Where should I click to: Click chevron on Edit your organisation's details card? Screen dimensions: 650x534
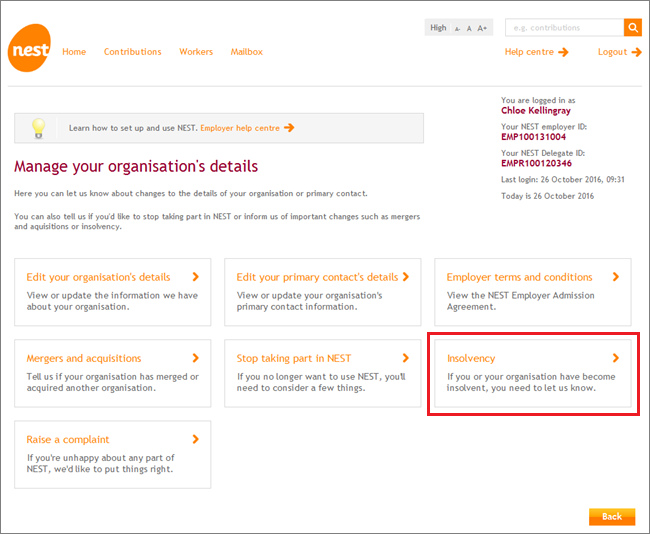pyautogui.click(x=196, y=277)
